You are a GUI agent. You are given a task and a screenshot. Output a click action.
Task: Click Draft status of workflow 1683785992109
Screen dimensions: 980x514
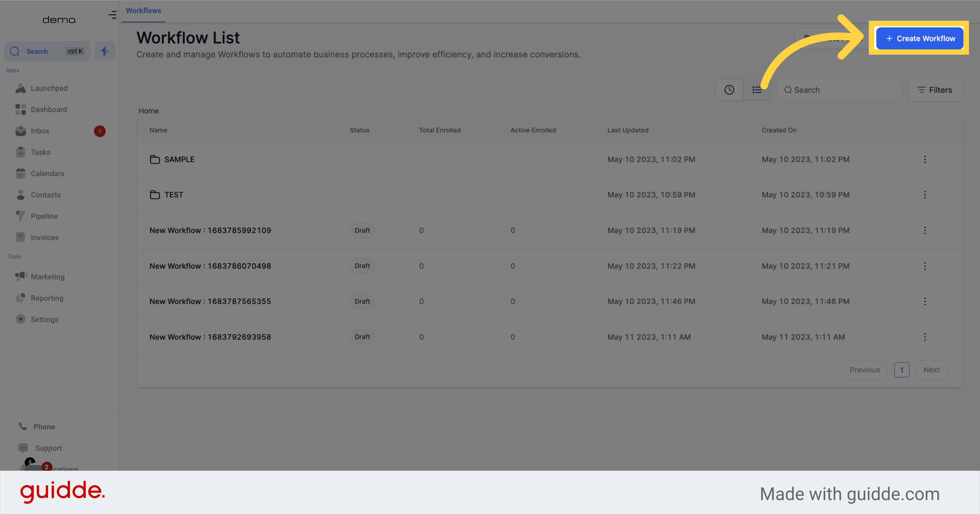[x=362, y=230]
